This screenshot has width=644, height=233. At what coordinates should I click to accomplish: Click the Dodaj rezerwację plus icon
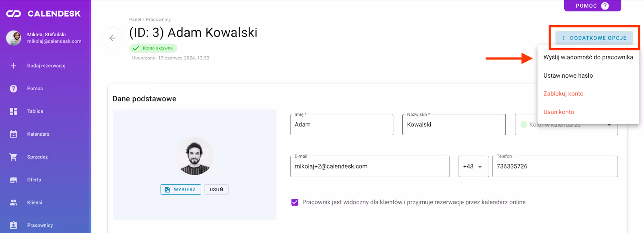pos(13,65)
